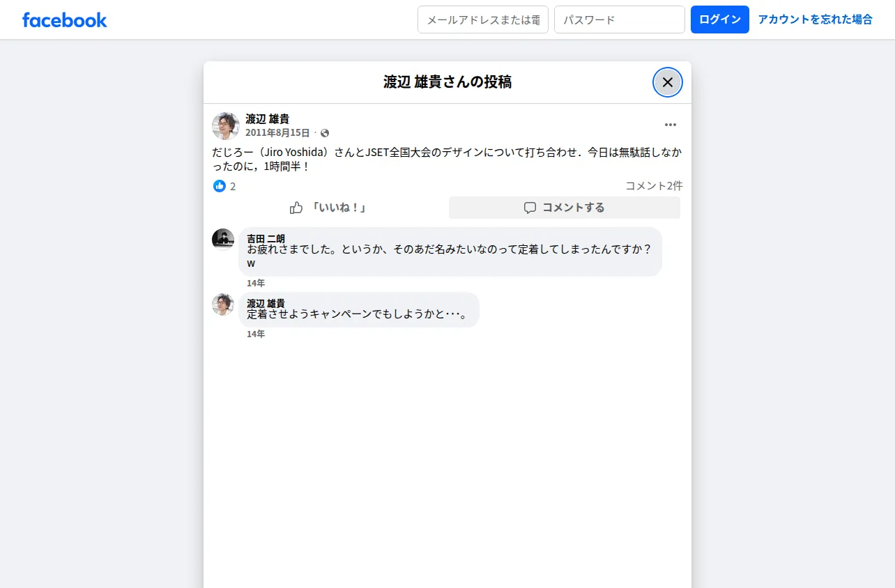Click the like count number 2
The image size is (895, 588).
233,187
